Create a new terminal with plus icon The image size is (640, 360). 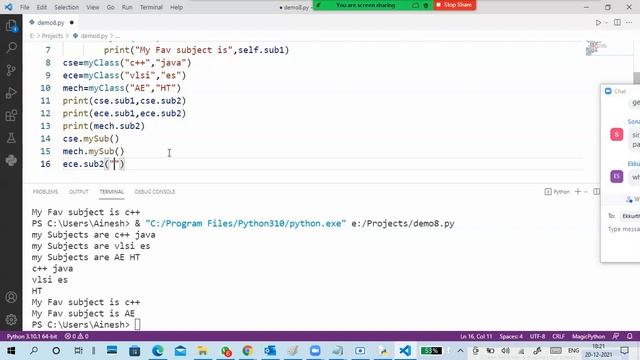coord(578,191)
